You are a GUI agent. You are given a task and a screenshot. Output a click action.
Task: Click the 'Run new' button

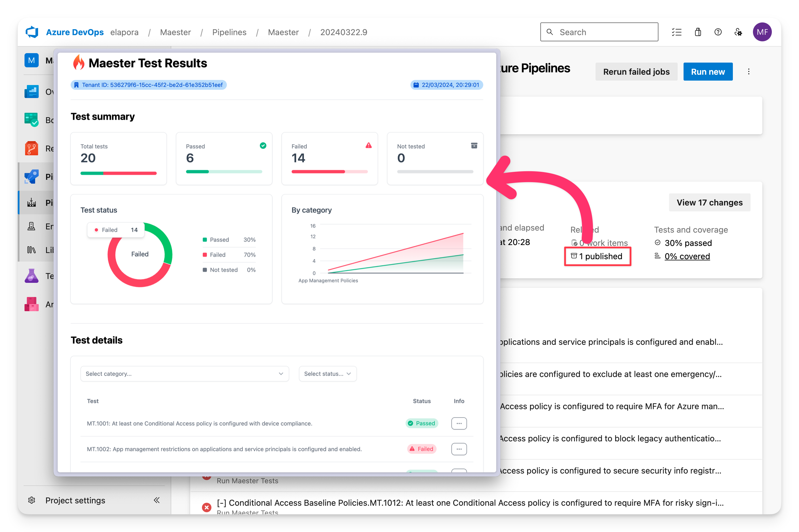tap(708, 72)
